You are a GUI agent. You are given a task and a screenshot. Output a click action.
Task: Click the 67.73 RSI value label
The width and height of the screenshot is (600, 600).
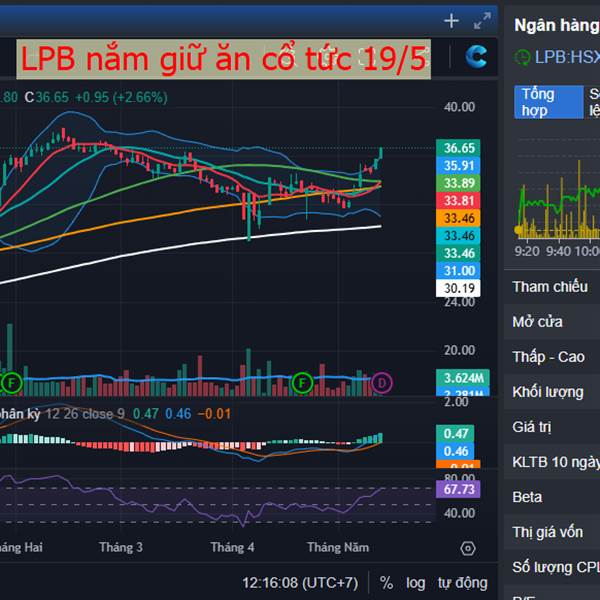pyautogui.click(x=458, y=489)
